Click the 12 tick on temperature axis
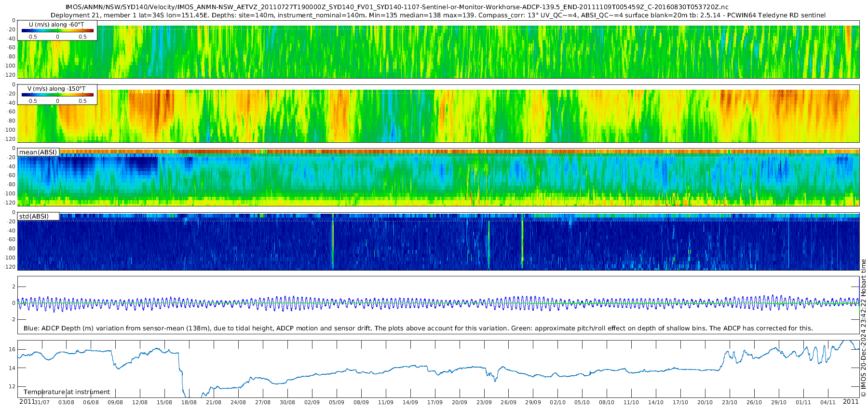This screenshot has width=868, height=410. click(12, 386)
